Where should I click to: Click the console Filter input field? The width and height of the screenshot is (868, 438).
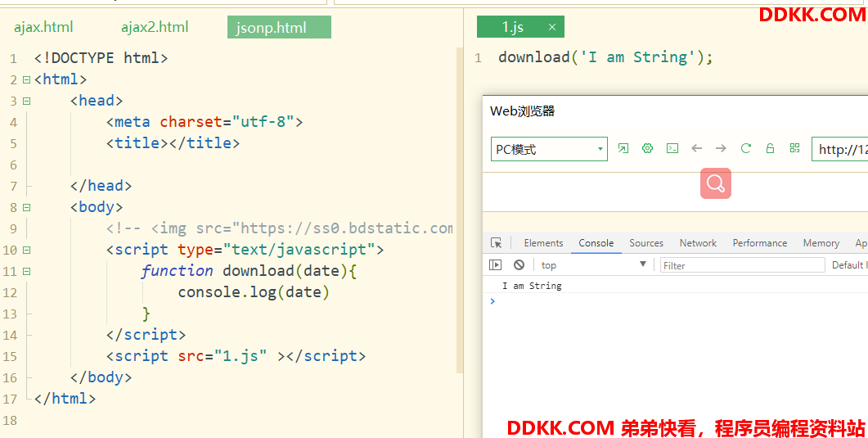tap(742, 265)
